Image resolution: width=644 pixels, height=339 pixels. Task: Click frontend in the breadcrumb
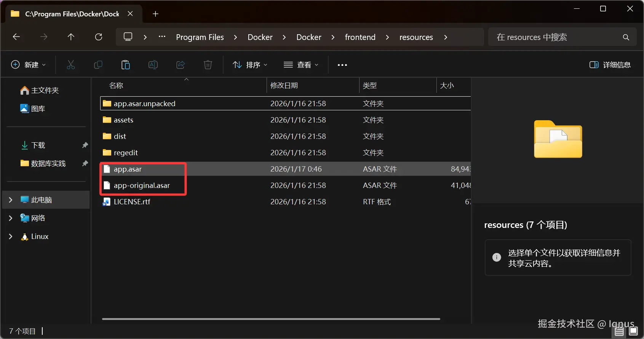[x=360, y=37]
